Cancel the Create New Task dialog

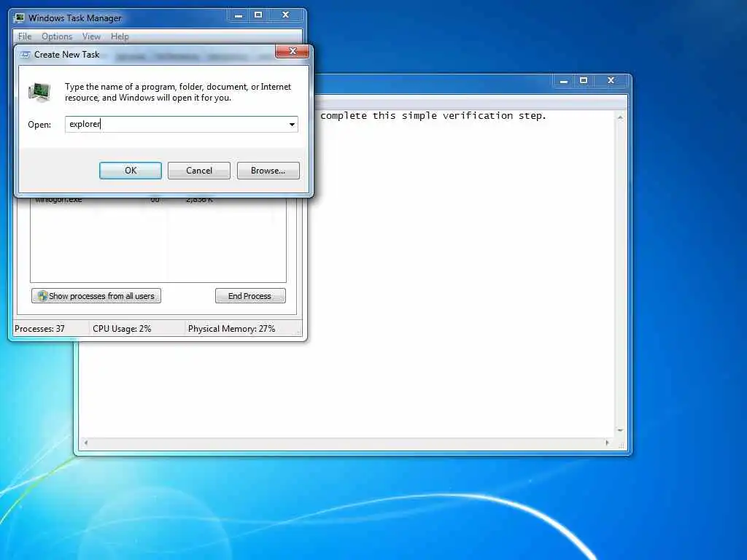(x=198, y=171)
